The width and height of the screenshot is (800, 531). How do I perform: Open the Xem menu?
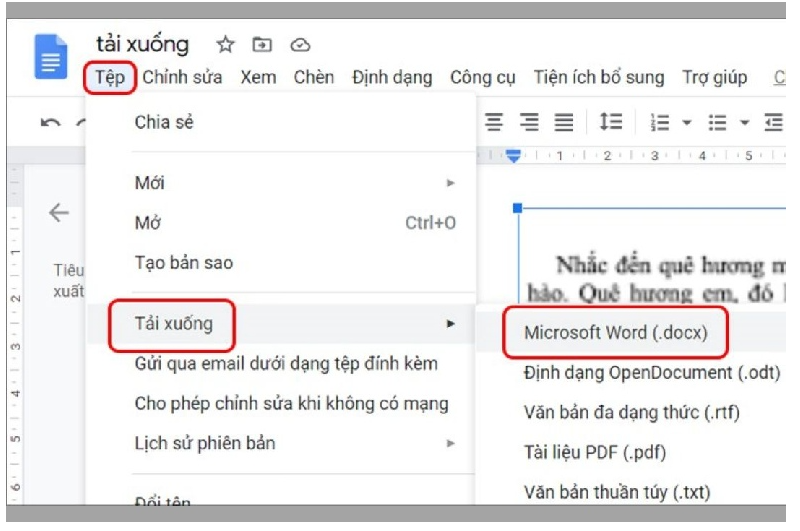pyautogui.click(x=258, y=78)
